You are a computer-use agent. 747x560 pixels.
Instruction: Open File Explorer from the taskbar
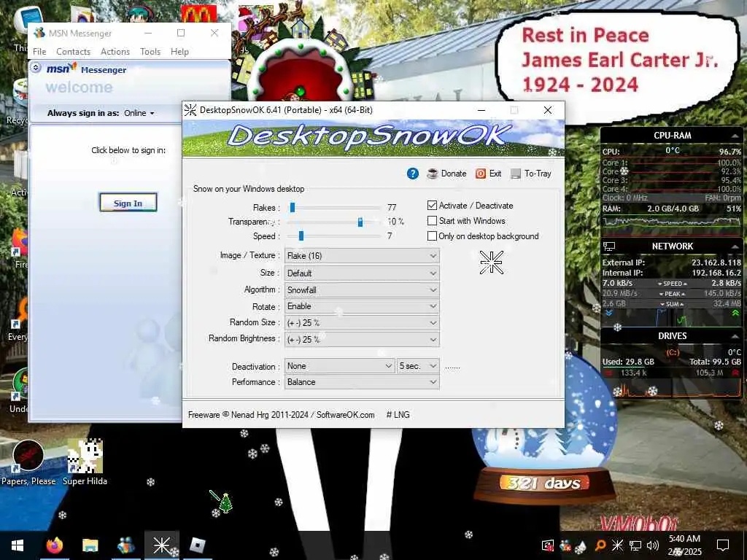point(90,545)
